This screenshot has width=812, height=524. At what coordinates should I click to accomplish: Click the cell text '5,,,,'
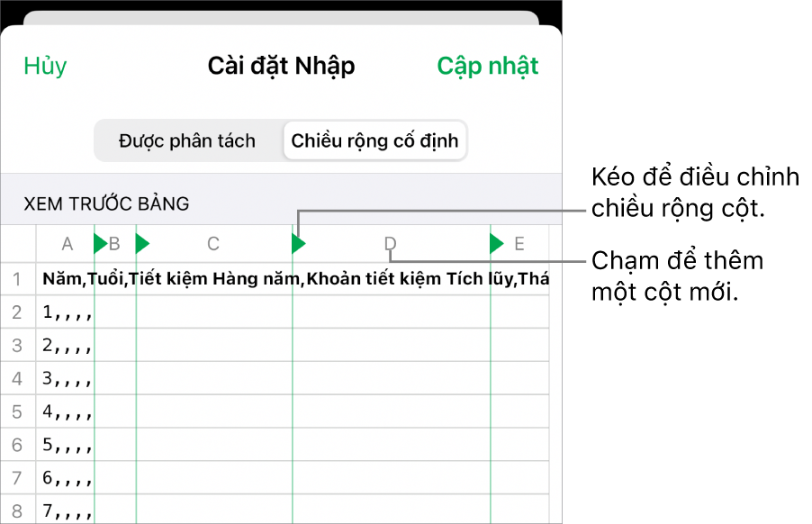68,445
